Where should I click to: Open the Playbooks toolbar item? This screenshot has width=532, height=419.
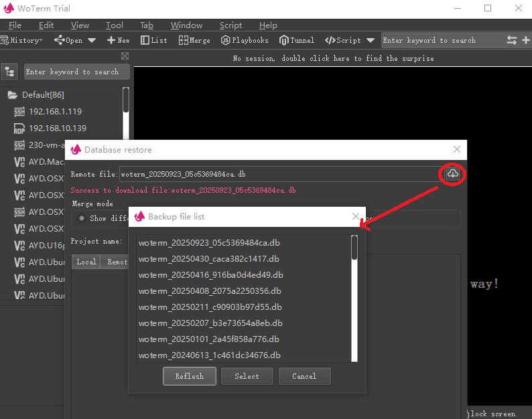coord(245,40)
